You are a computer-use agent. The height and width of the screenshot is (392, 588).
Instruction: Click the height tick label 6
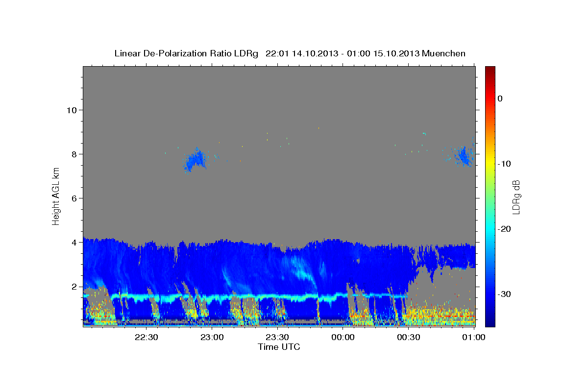pos(73,198)
